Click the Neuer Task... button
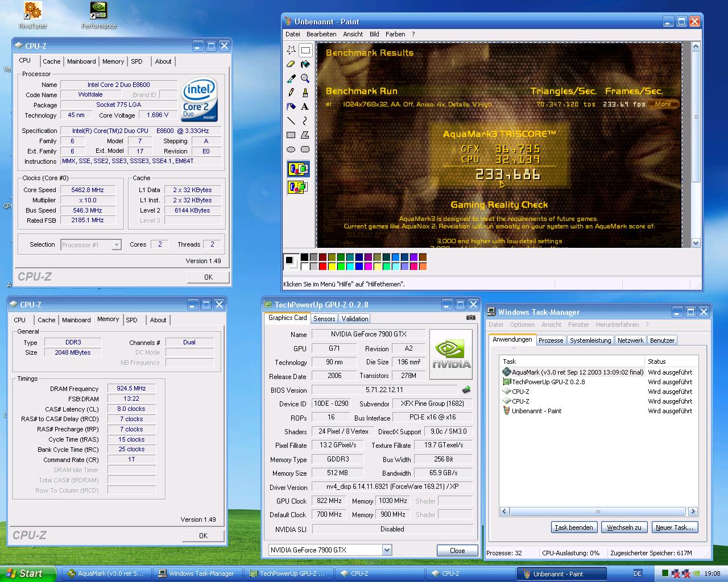 click(x=675, y=527)
